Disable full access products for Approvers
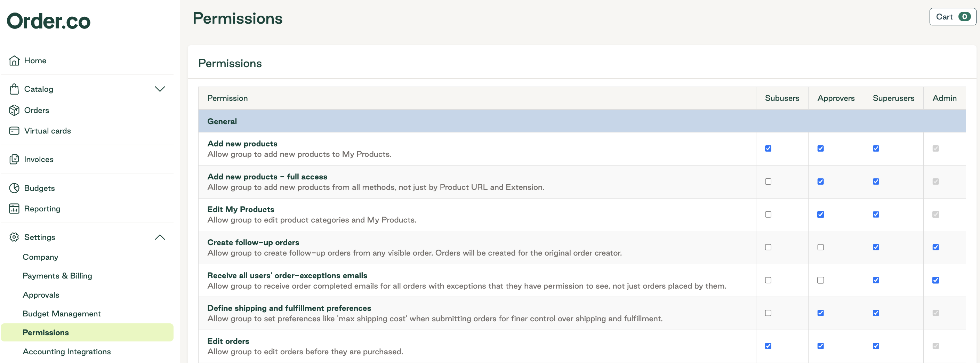The image size is (980, 363). coord(821,181)
